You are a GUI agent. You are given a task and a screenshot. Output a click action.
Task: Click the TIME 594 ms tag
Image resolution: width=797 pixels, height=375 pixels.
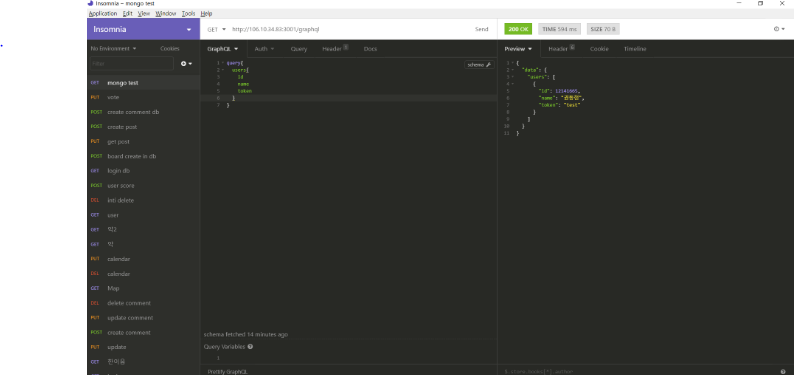pyautogui.click(x=559, y=29)
